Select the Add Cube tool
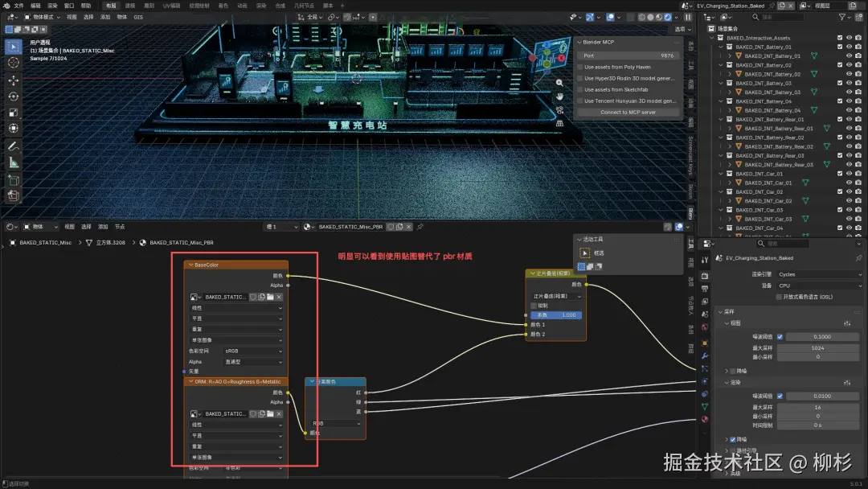 pos(14,180)
